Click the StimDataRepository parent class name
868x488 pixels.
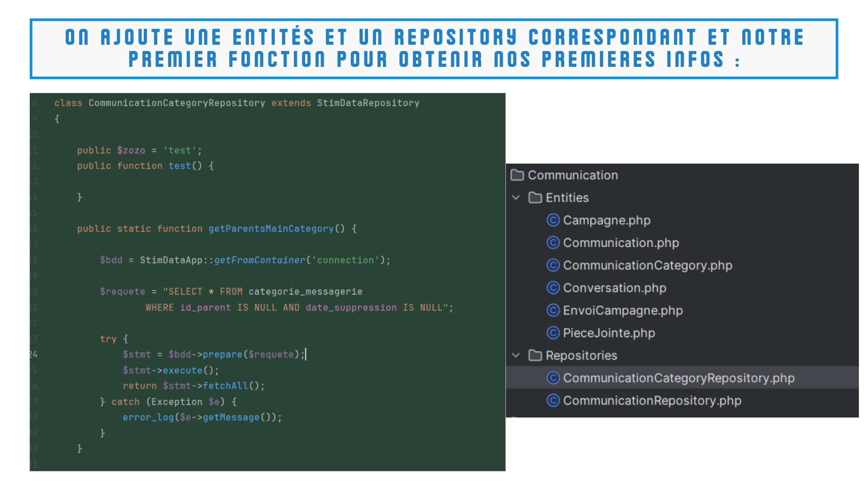point(368,103)
